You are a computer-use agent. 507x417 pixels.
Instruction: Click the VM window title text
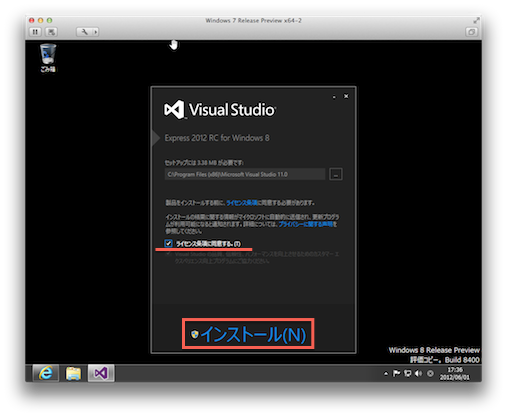pos(253,20)
